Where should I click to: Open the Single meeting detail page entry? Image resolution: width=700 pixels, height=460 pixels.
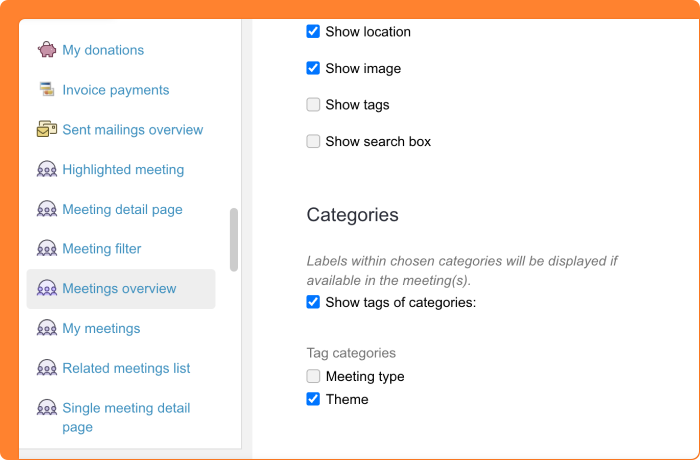tap(126, 417)
